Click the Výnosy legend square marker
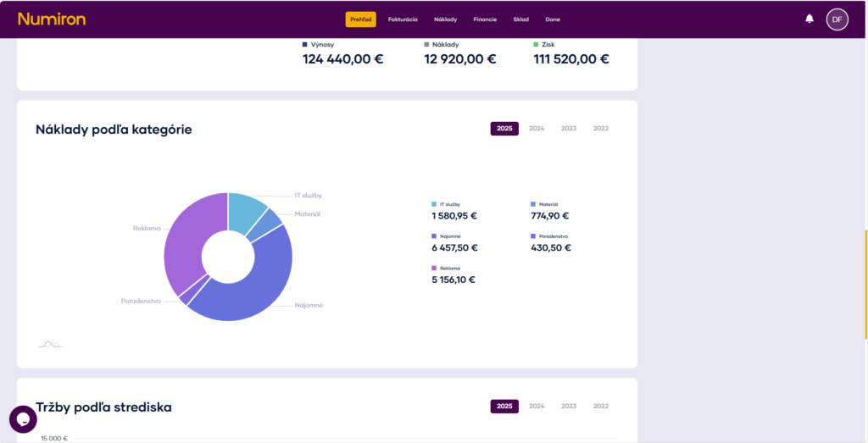The width and height of the screenshot is (868, 443). (x=305, y=44)
